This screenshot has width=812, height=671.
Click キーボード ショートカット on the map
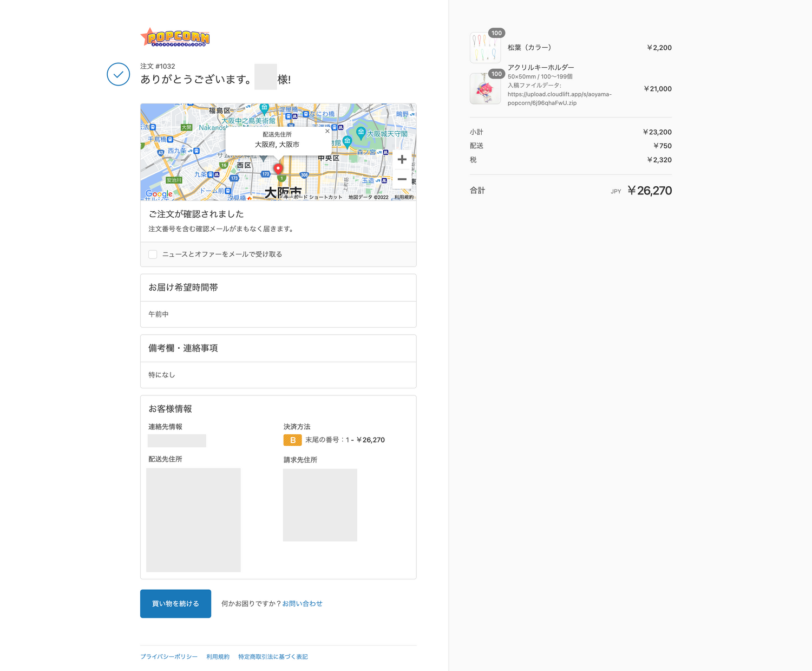[313, 197]
